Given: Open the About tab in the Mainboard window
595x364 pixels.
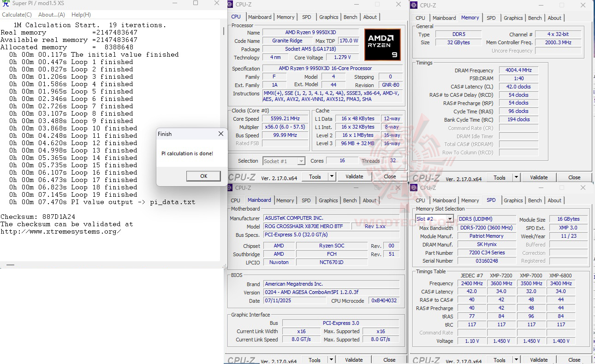Looking at the screenshot, I should point(369,200).
